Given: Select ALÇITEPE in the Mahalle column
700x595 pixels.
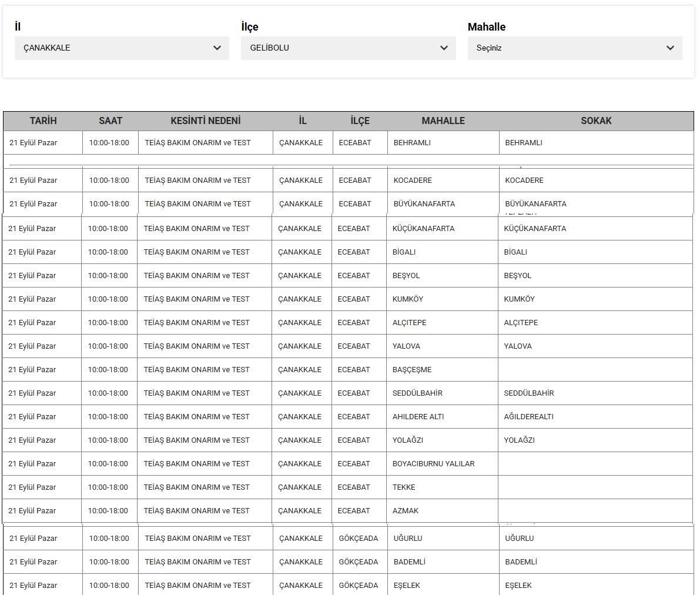Looking at the screenshot, I should [410, 323].
